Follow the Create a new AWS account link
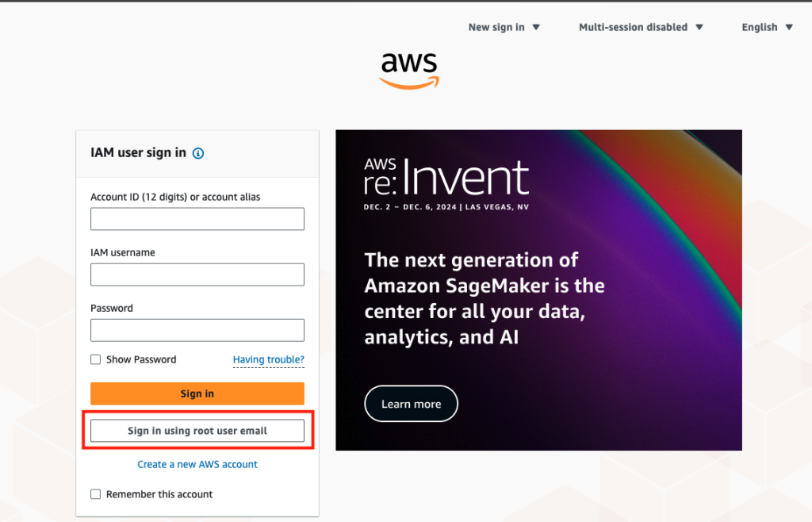The height and width of the screenshot is (522, 812). click(197, 465)
